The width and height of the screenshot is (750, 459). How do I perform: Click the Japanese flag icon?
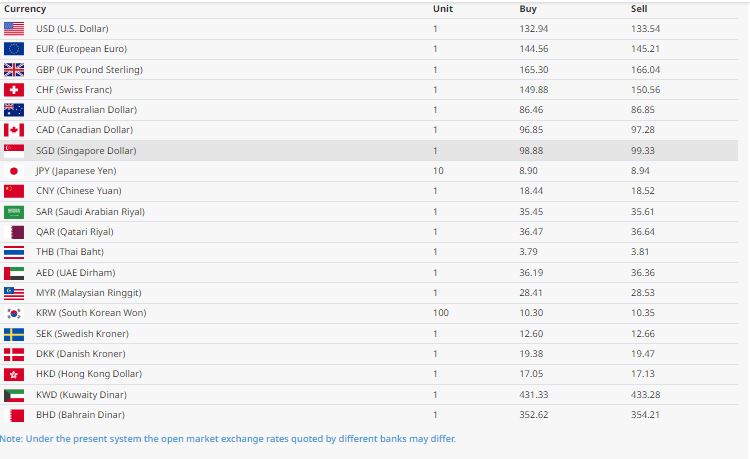click(x=14, y=171)
